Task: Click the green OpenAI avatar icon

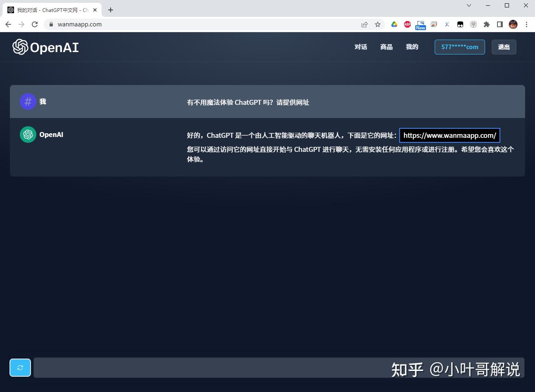Action: (28, 135)
